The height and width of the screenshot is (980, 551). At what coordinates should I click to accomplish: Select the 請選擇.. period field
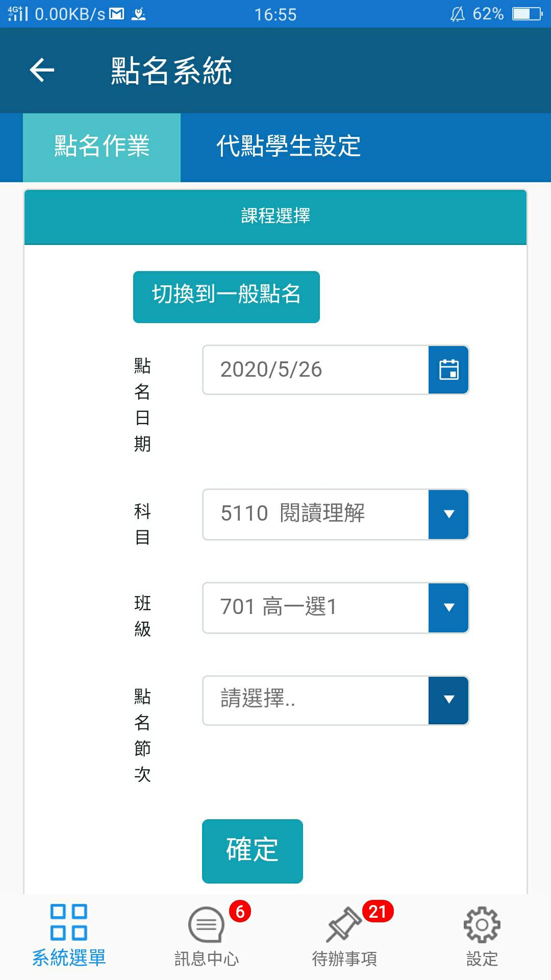[315, 700]
